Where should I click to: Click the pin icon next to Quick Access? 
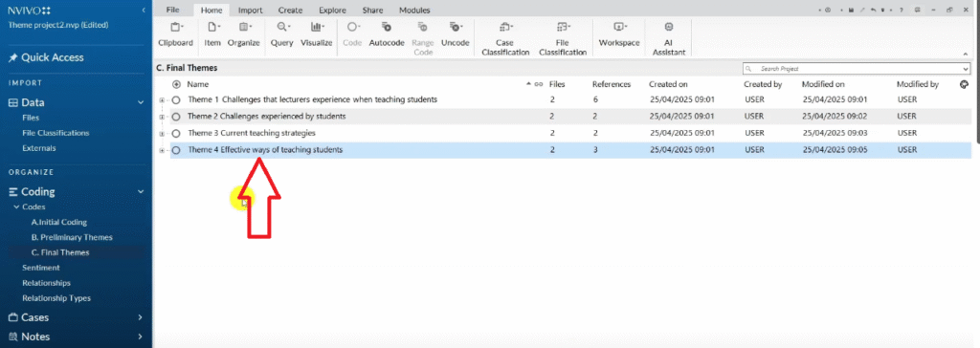(12, 57)
